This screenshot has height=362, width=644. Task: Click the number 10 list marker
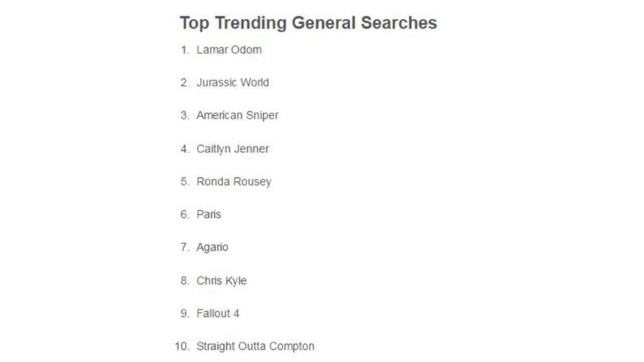(x=182, y=346)
